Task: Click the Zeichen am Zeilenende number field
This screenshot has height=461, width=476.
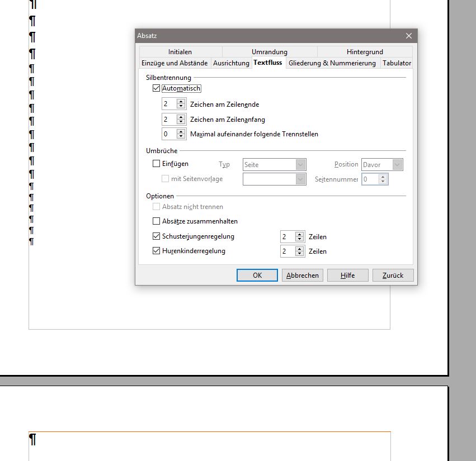Action: click(x=169, y=104)
